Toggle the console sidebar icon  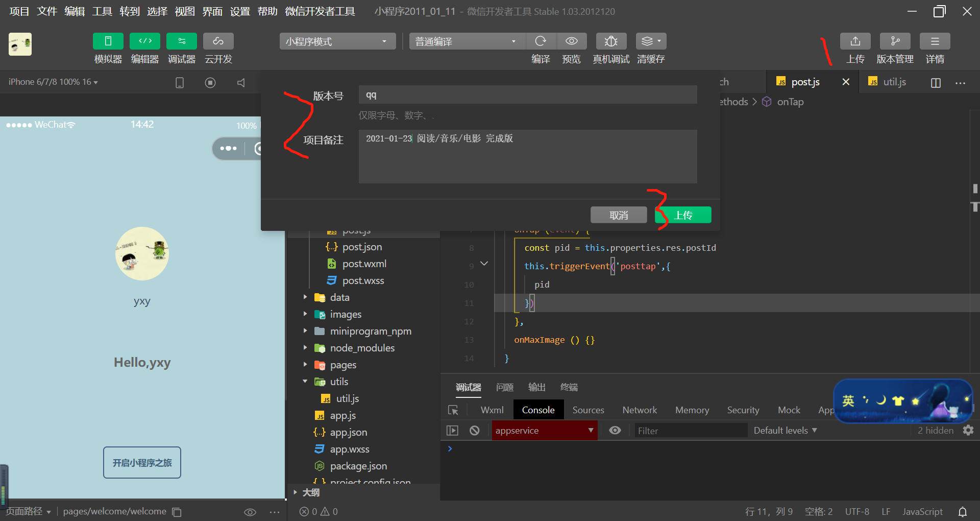[x=452, y=431]
